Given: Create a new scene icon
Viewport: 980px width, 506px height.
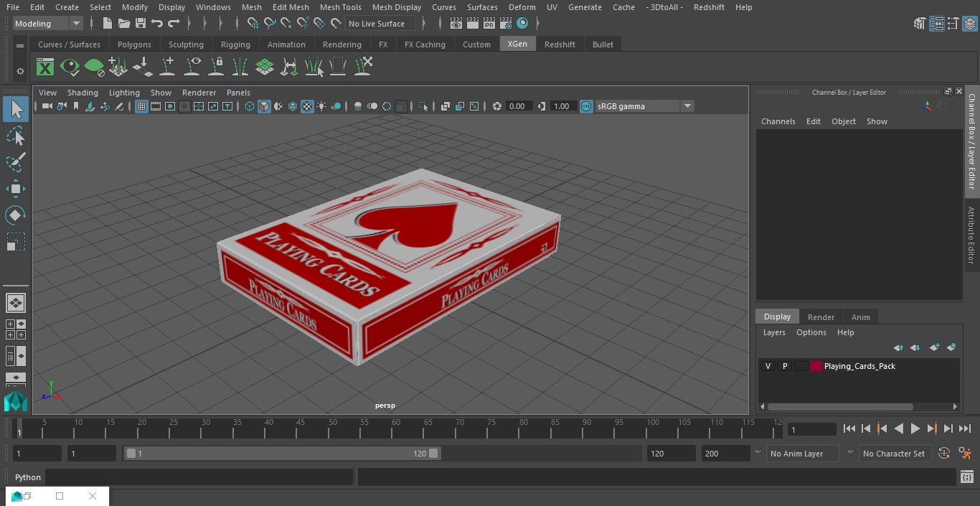Looking at the screenshot, I should (107, 24).
